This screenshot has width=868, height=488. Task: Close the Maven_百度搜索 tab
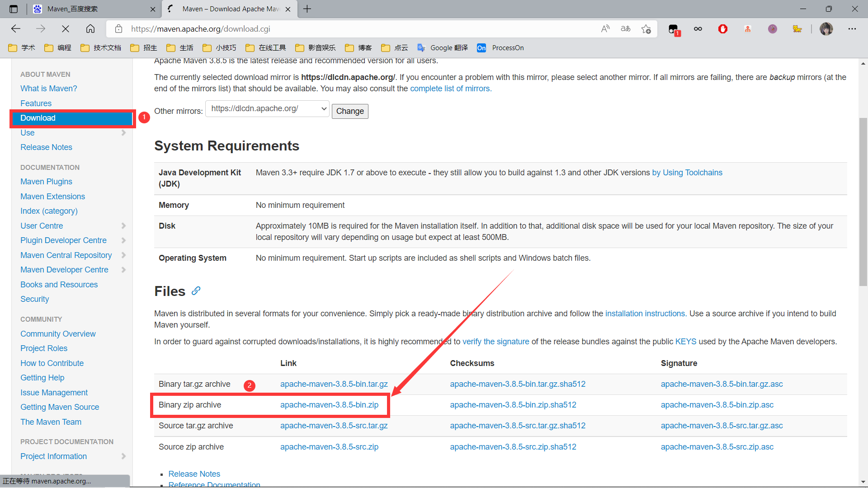tap(153, 9)
